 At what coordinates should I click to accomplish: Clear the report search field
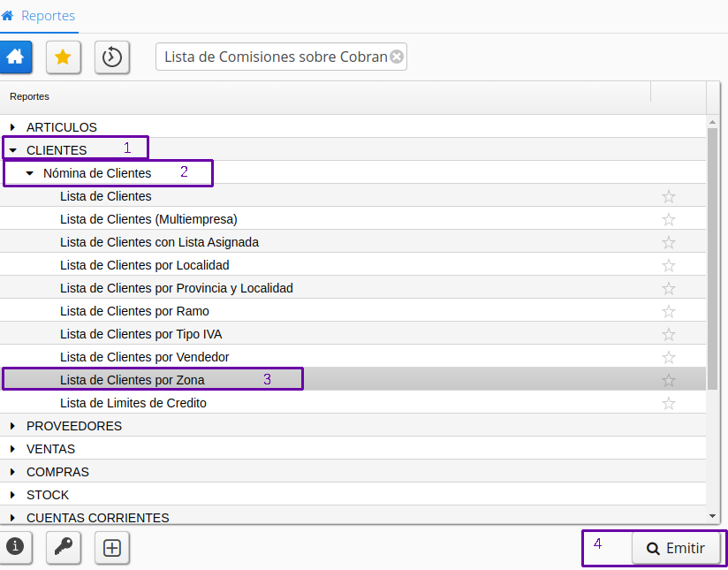tap(397, 57)
